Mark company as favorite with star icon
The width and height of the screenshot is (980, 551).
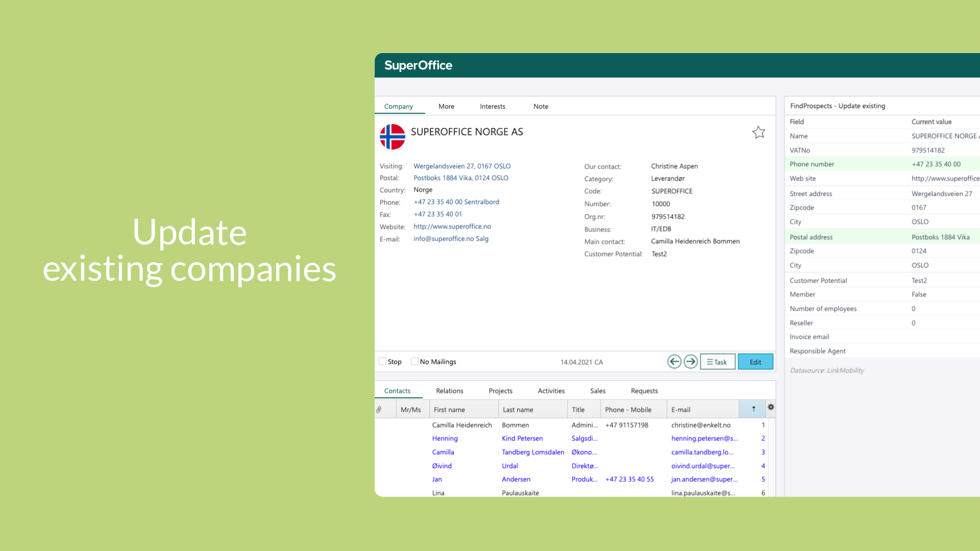point(758,133)
